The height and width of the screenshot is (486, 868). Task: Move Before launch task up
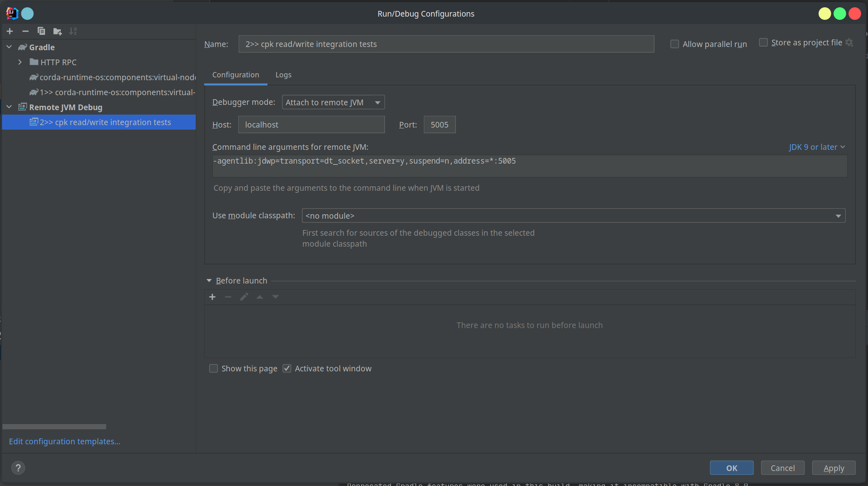260,297
